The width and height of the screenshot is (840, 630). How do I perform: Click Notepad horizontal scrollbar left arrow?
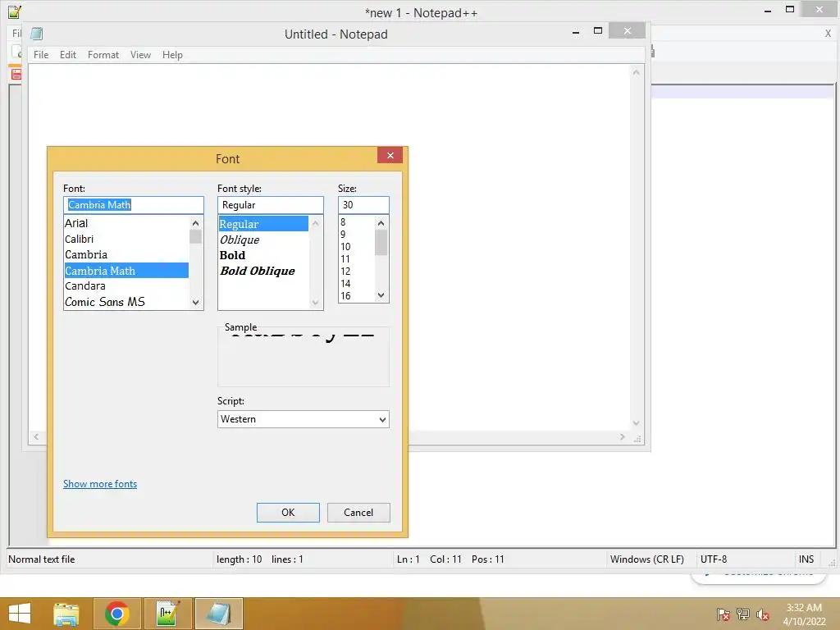[36, 437]
